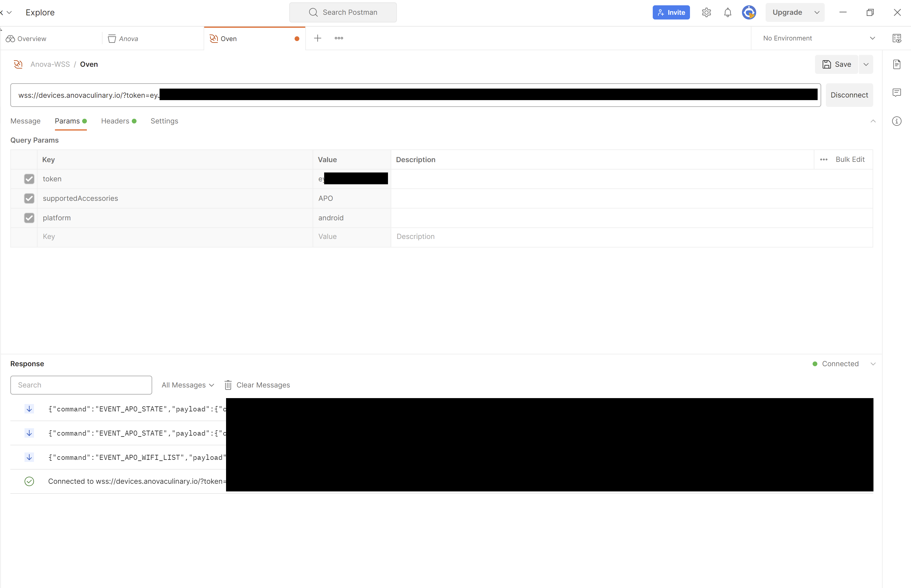Screen dimensions: 911x588
Task: Click the Disconnect button
Action: [849, 95]
